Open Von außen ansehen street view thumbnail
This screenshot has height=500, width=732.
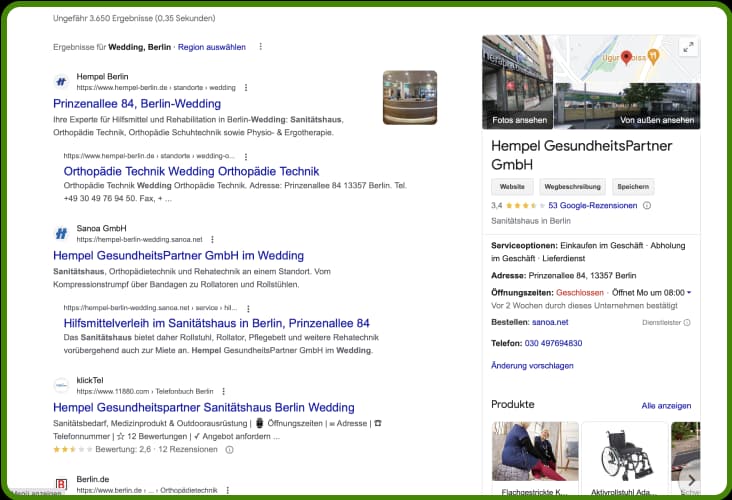point(627,106)
